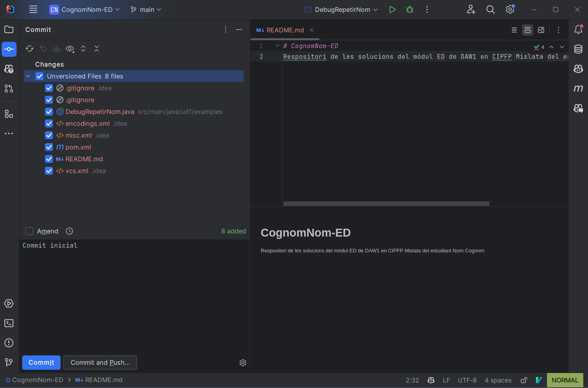Shelve changes with the shelf icon
This screenshot has height=388, width=588.
coord(56,48)
